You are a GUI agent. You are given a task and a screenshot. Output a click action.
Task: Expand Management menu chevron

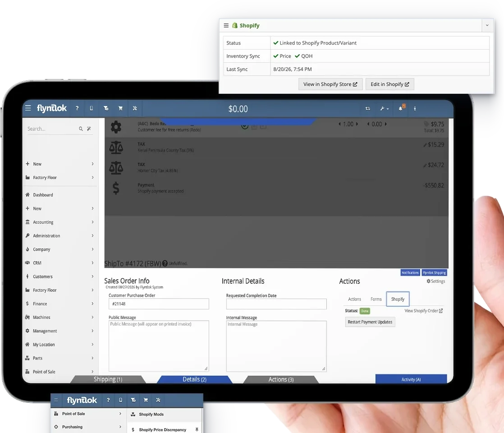pyautogui.click(x=92, y=331)
